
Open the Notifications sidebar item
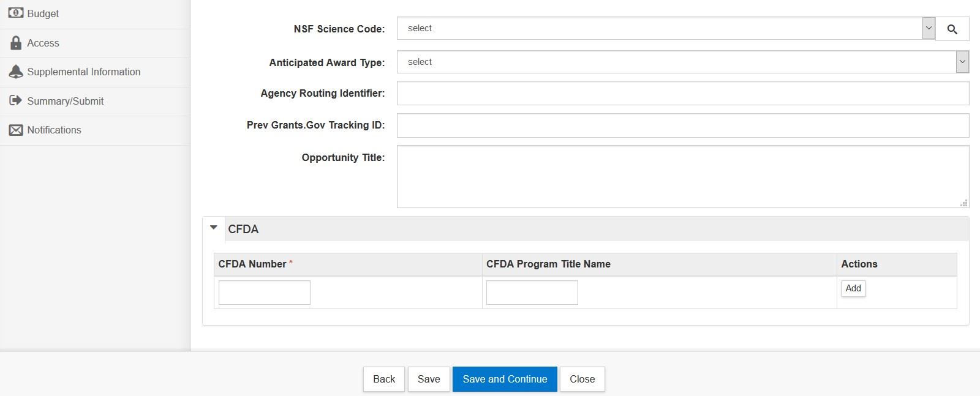(54, 130)
